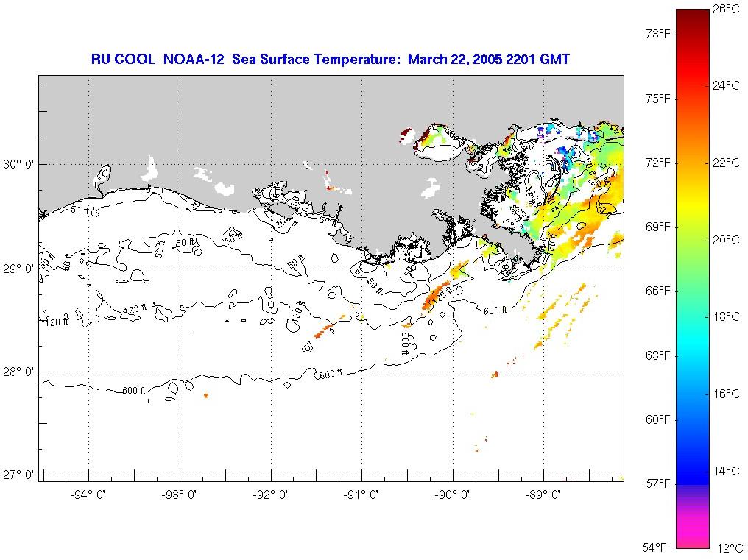Click the 20°C colorbar label

tap(726, 240)
